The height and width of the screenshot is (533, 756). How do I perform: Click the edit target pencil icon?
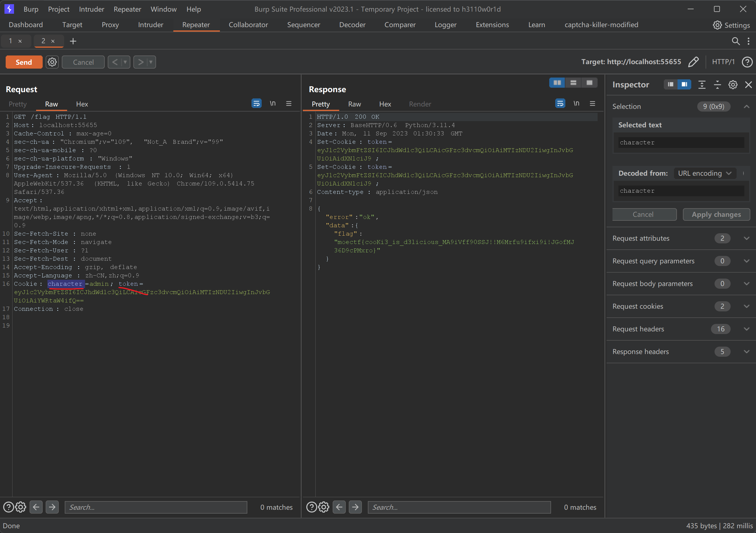click(x=693, y=62)
